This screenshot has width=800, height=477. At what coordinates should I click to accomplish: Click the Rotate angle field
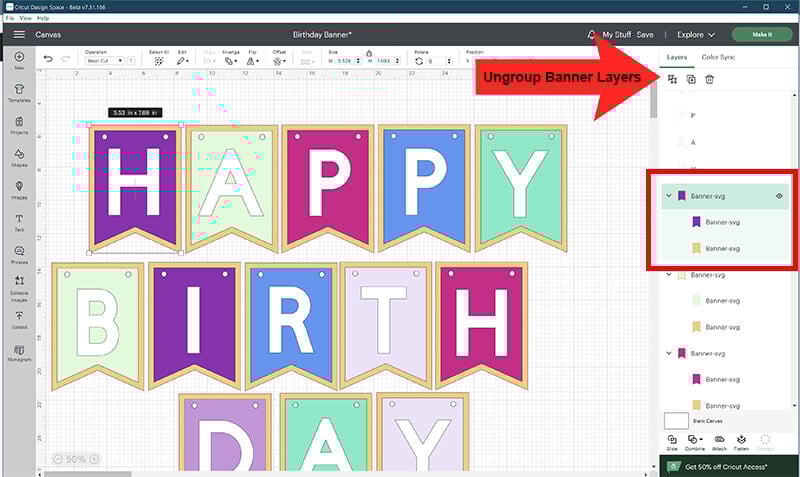pos(437,61)
